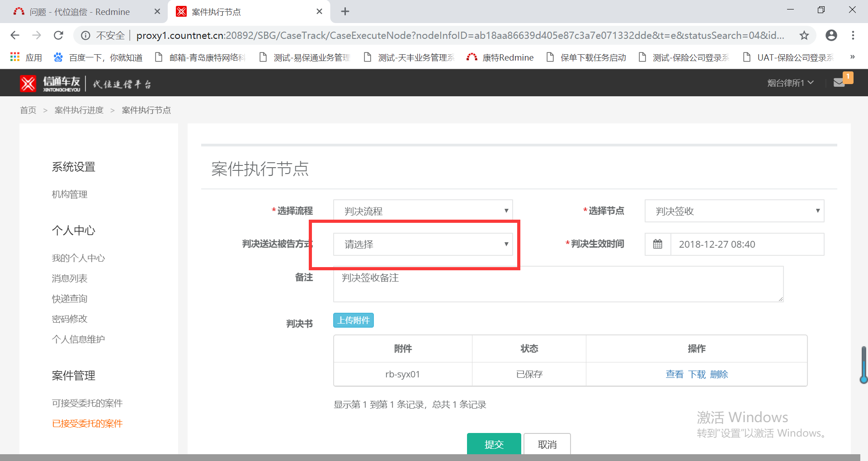Click the 状态 column header
The width and height of the screenshot is (868, 461).
(529, 348)
